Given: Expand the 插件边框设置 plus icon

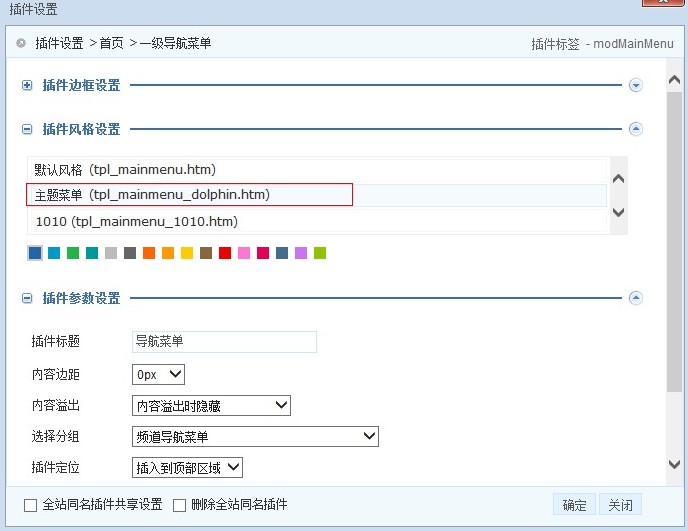Looking at the screenshot, I should coord(27,86).
